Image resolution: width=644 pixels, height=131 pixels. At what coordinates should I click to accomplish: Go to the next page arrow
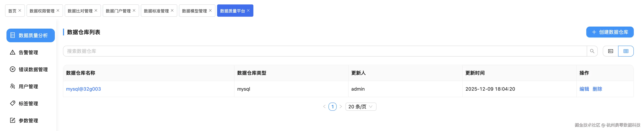pyautogui.click(x=341, y=107)
